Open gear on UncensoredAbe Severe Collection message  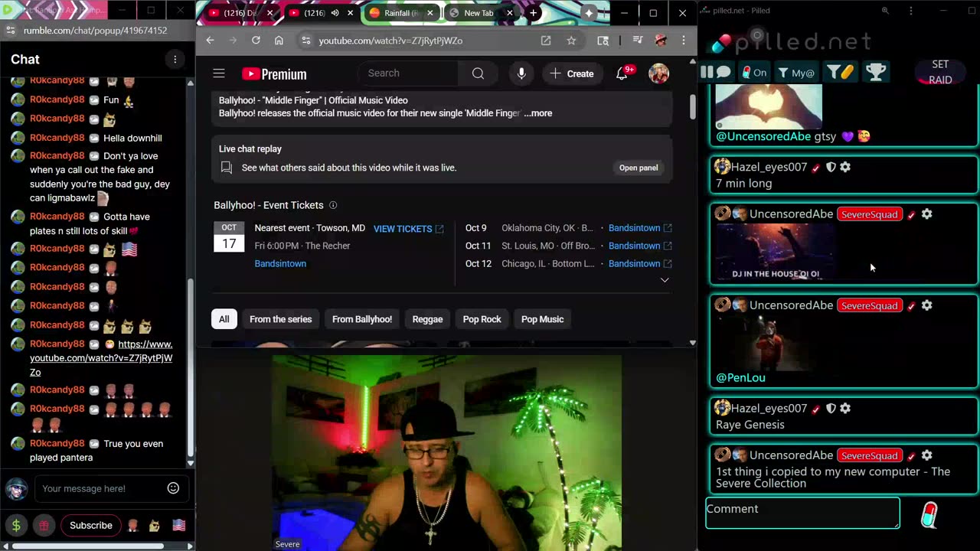tap(926, 455)
